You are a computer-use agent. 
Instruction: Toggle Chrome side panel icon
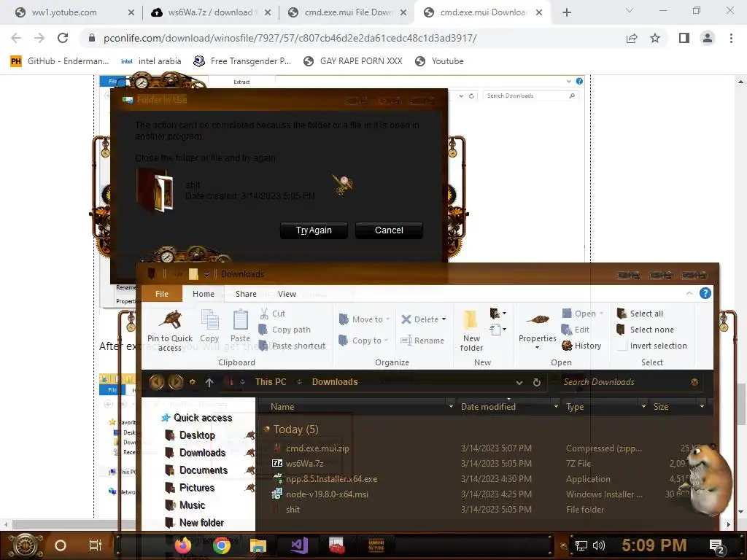(684, 38)
